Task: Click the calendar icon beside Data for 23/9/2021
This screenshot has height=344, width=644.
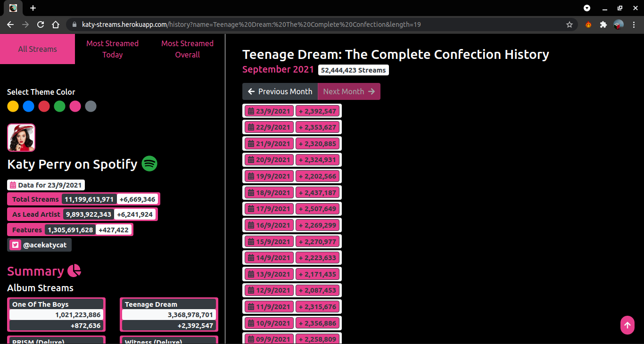Action: (13, 185)
